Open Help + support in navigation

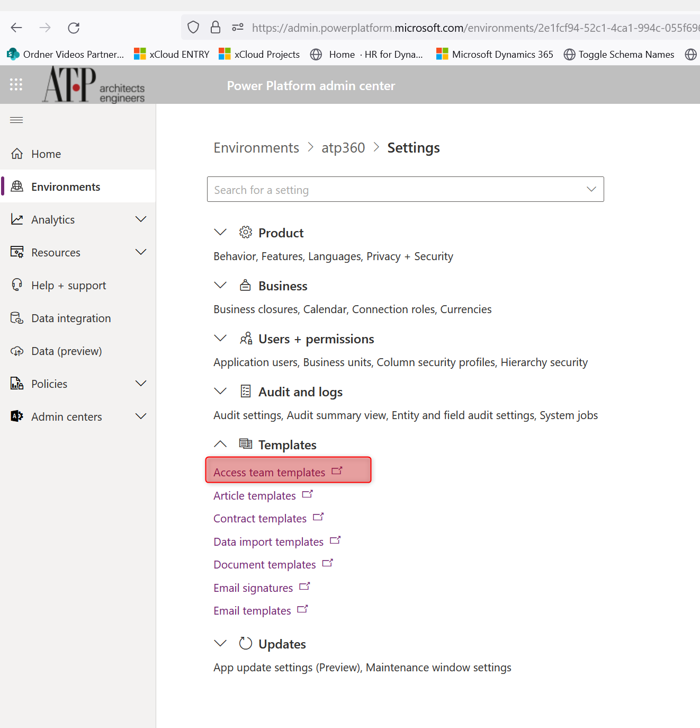coord(78,285)
